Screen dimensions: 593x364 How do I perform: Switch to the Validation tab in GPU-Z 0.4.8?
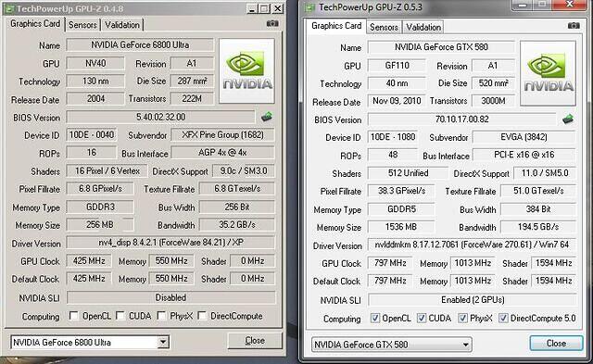pos(122,25)
